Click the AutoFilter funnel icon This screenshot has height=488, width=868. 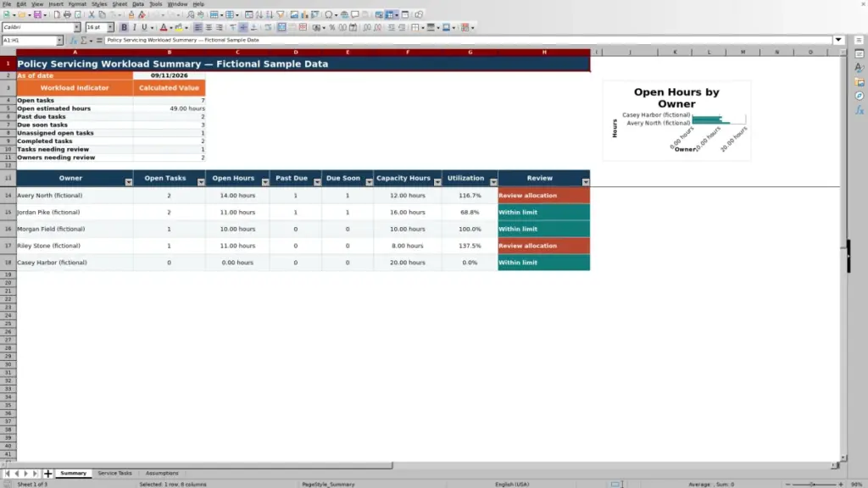click(280, 15)
